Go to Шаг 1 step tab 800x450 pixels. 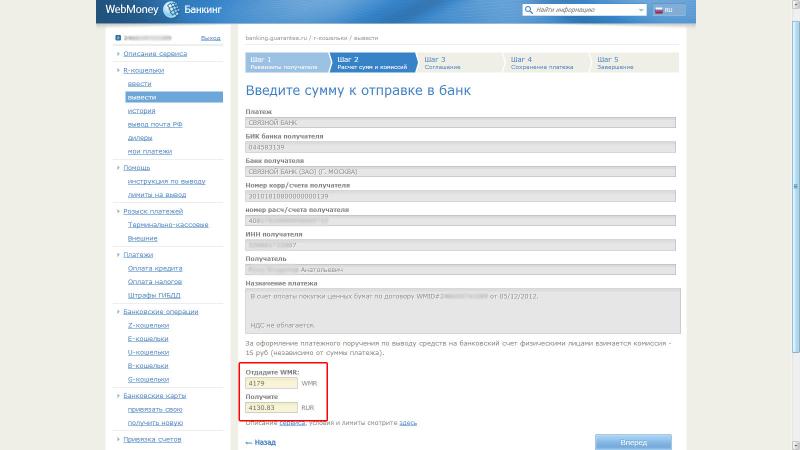(x=287, y=63)
